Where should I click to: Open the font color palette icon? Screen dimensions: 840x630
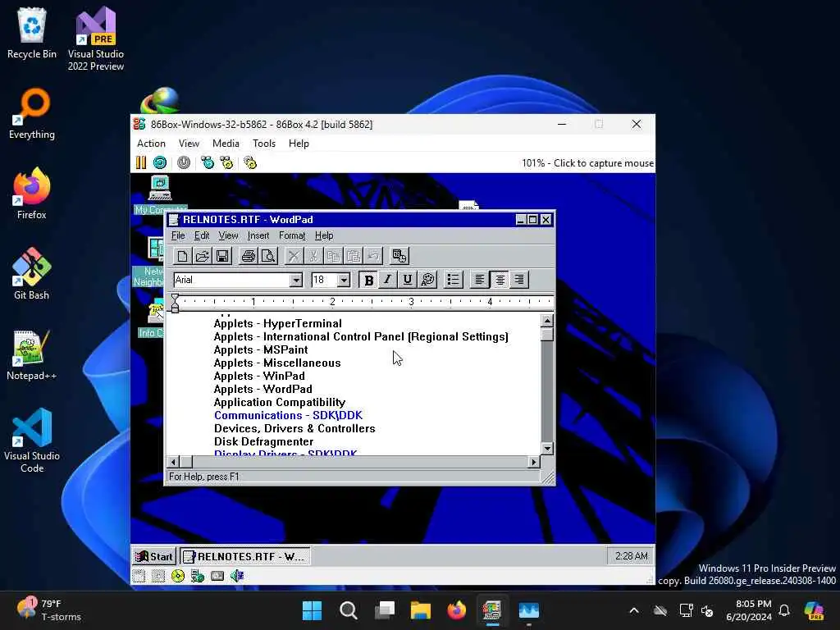tap(427, 280)
